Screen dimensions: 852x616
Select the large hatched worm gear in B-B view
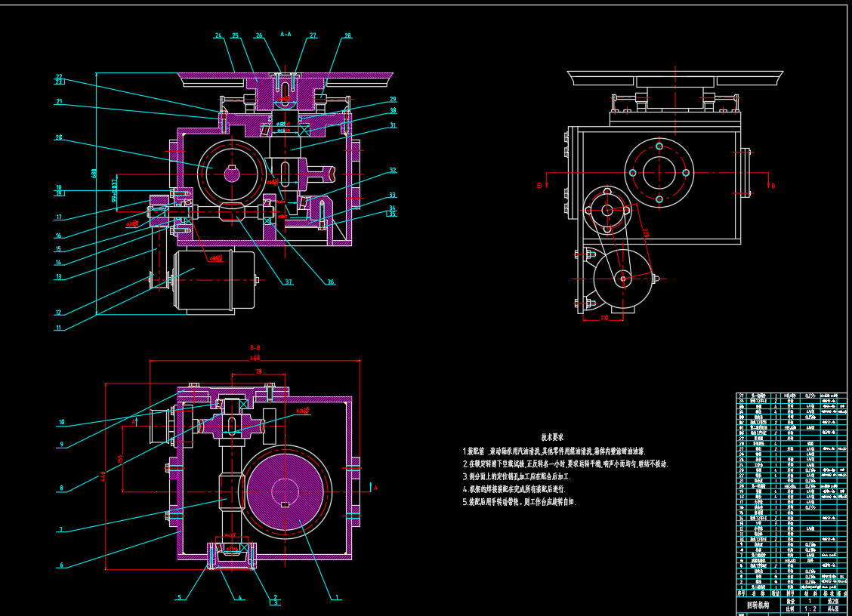click(285, 492)
